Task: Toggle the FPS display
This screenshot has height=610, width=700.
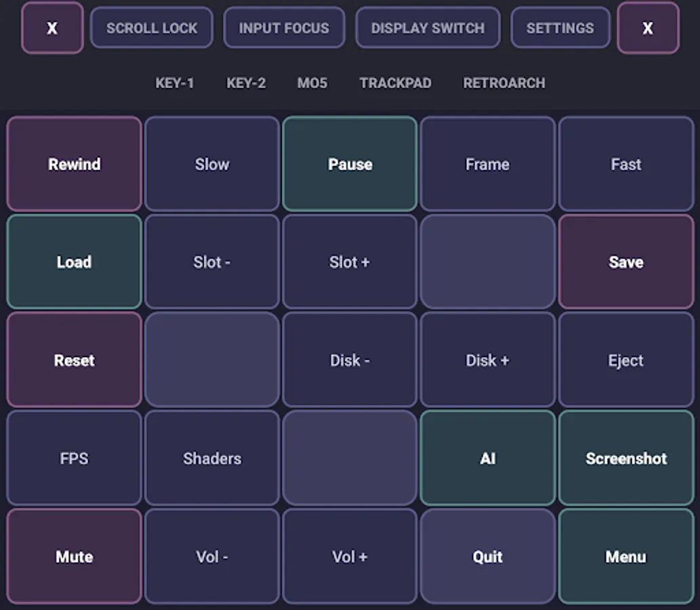Action: click(74, 458)
